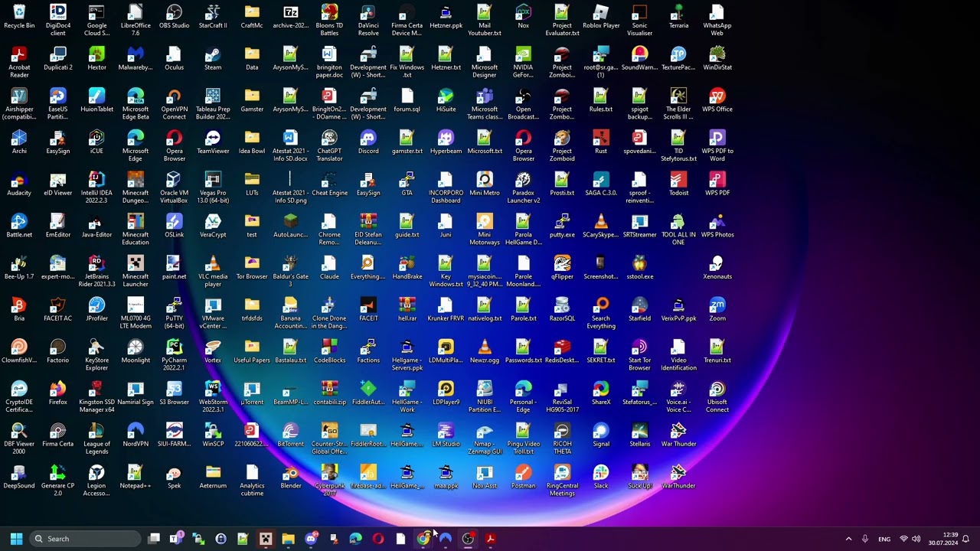The image size is (980, 551).
Task: Open the ENG language switcher
Action: click(884, 539)
